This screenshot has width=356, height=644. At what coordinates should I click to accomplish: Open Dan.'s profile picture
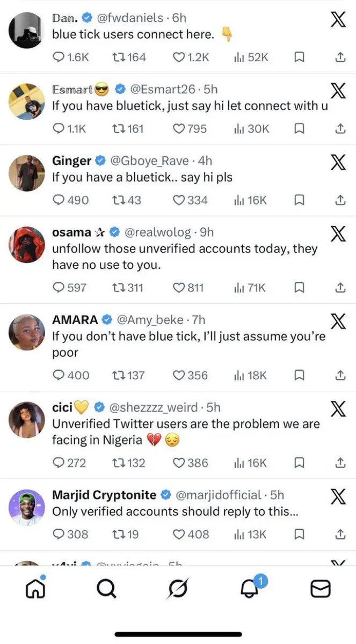(26, 30)
